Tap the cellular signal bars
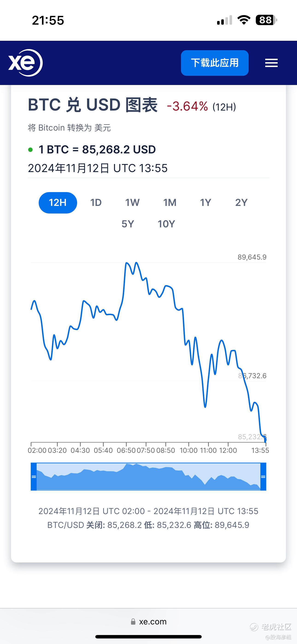Viewport: 297px width, 644px height. click(x=224, y=20)
